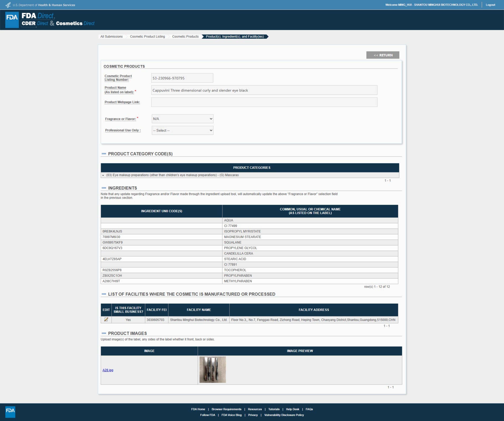The image size is (504, 421).
Task: Click the mascara product image preview
Action: click(212, 369)
